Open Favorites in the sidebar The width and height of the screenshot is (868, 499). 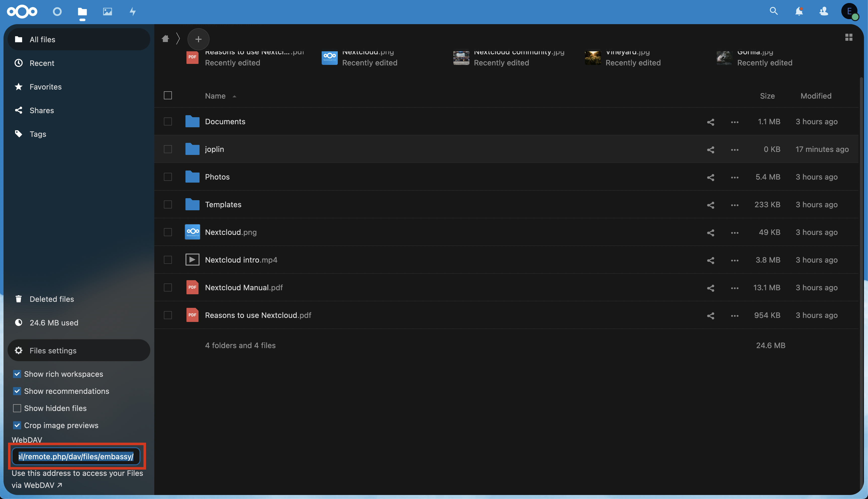point(45,87)
